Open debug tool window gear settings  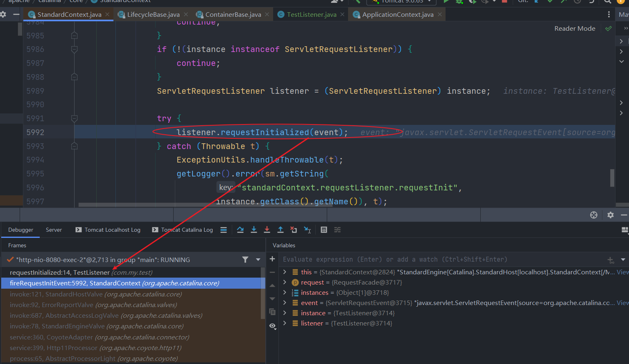(611, 215)
